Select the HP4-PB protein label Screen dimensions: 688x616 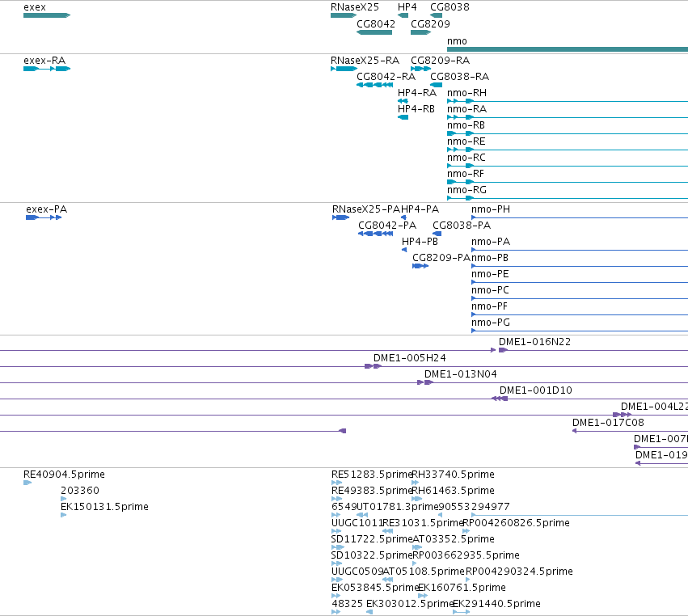420,242
